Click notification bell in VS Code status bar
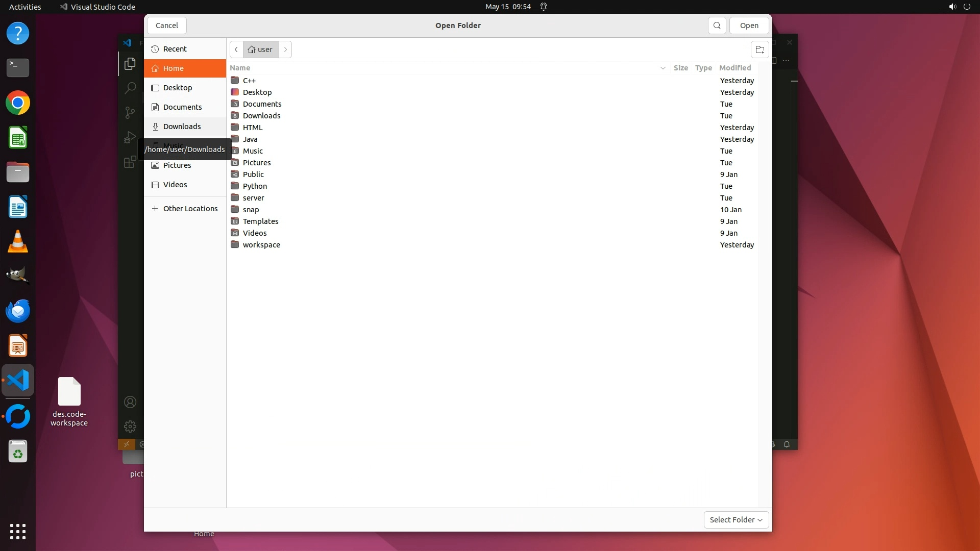The height and width of the screenshot is (551, 980). click(787, 444)
